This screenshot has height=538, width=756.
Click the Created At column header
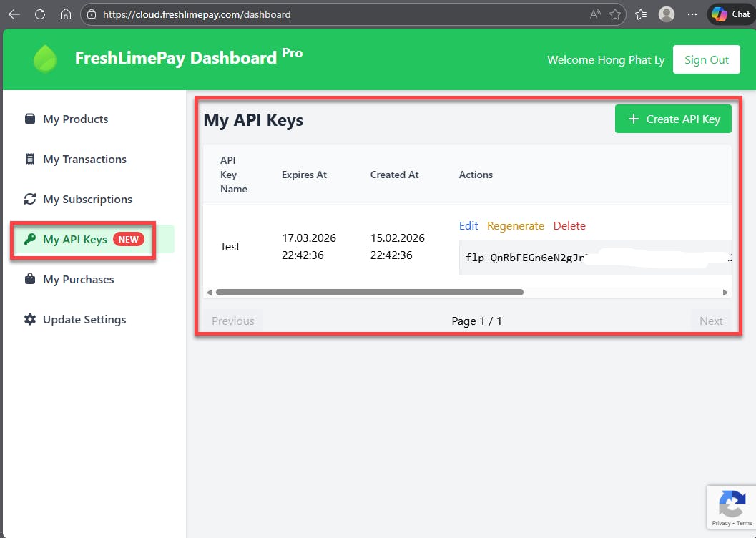394,175
